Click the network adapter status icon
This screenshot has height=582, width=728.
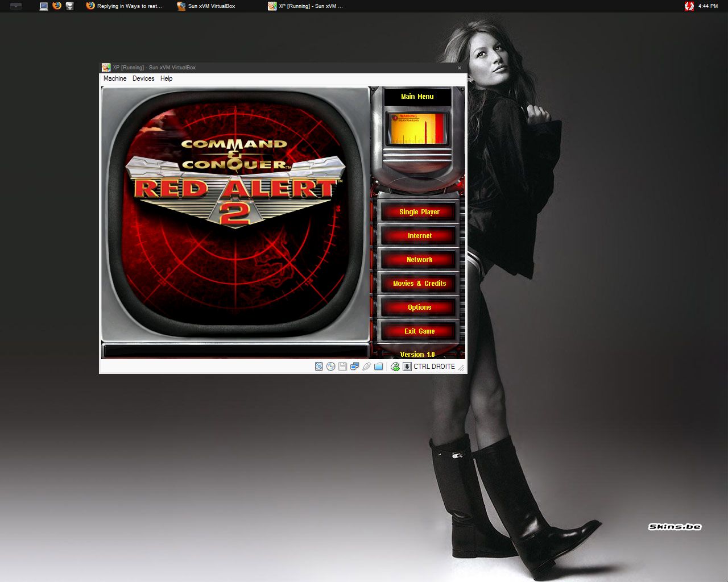[x=354, y=367]
